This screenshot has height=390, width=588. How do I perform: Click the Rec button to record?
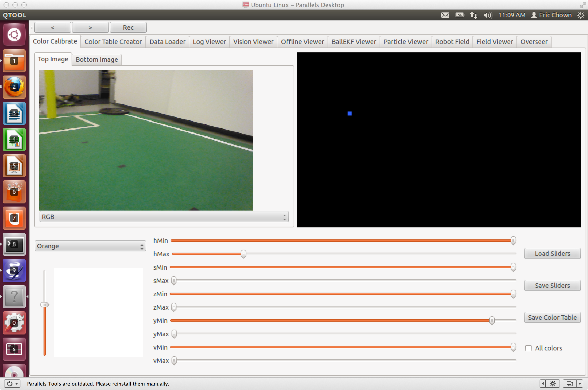point(128,27)
